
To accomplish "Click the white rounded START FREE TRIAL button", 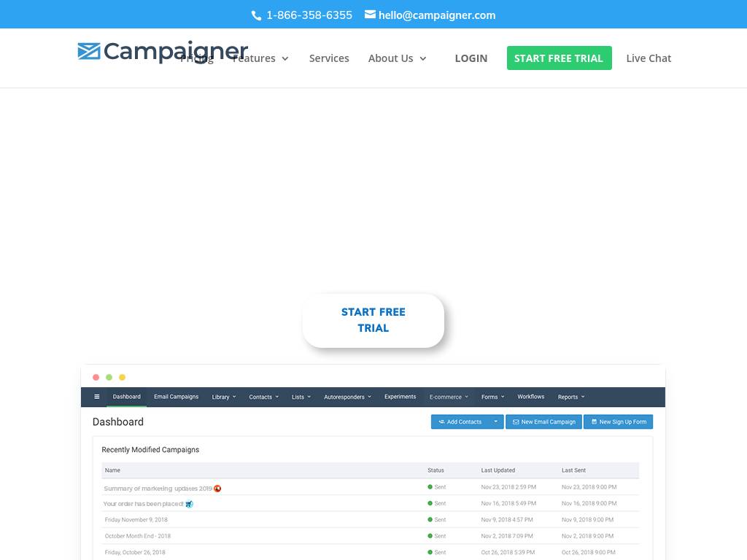I will (373, 320).
